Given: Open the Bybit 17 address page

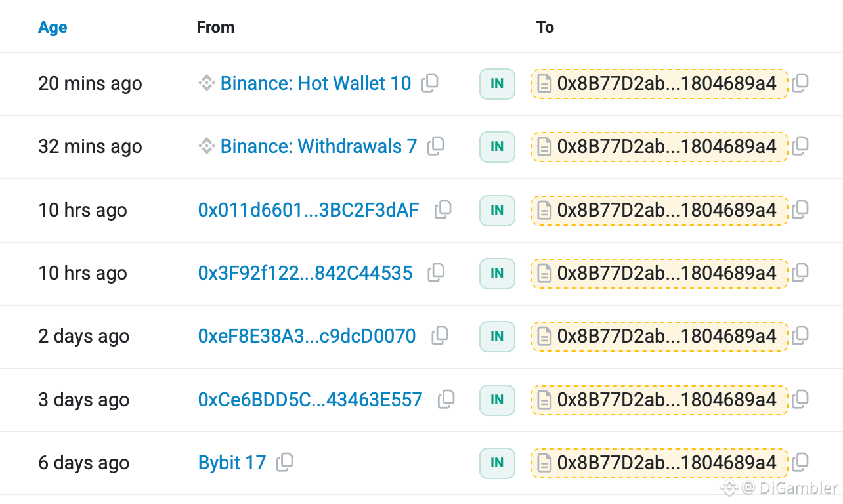Looking at the screenshot, I should click(x=232, y=463).
